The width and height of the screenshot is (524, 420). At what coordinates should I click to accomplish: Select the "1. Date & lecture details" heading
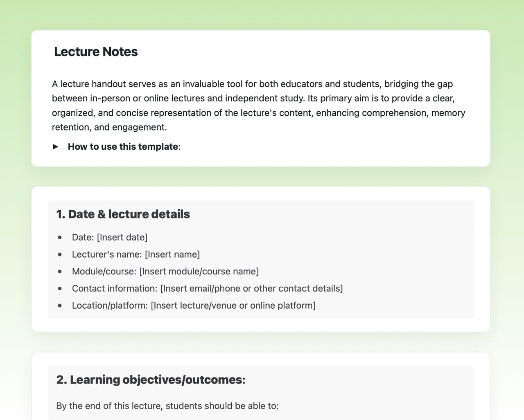(x=123, y=214)
